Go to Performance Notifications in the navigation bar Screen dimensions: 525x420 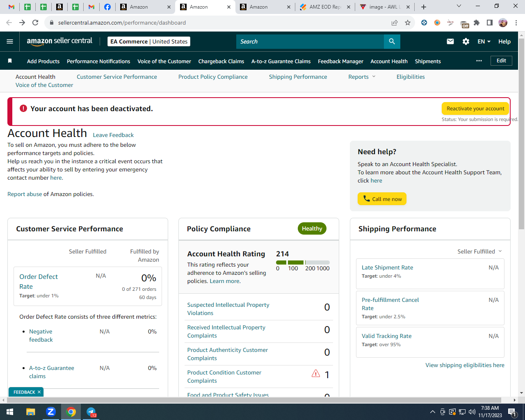click(x=98, y=61)
